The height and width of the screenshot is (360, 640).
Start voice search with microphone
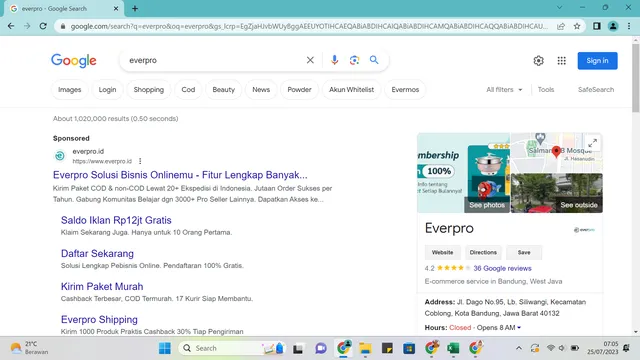click(334, 60)
